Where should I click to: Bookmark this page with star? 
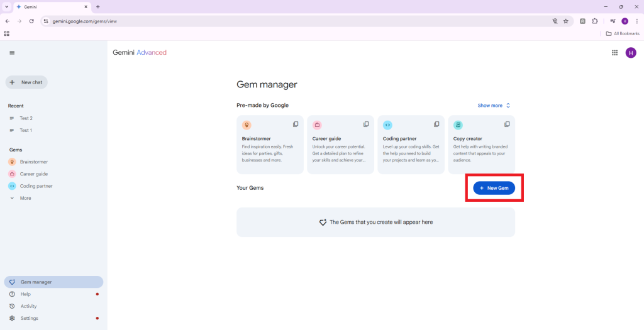tap(565, 21)
